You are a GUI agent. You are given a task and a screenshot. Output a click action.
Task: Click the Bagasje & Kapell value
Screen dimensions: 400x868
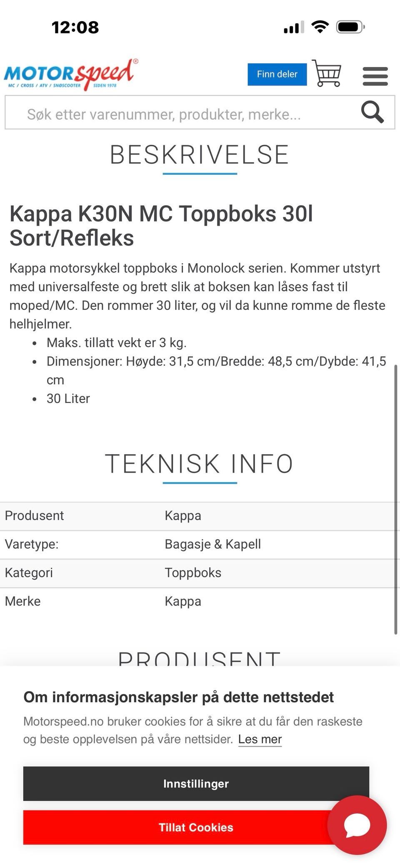pyautogui.click(x=213, y=544)
